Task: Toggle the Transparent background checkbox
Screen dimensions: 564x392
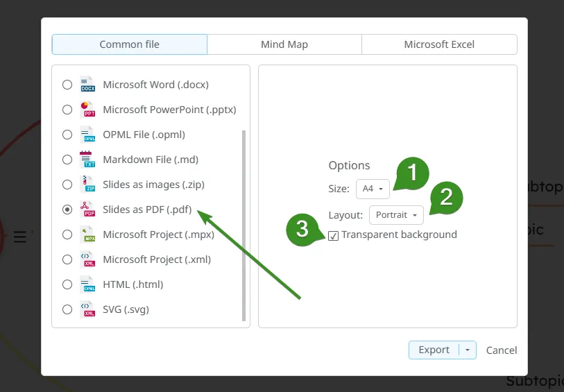Action: point(334,235)
